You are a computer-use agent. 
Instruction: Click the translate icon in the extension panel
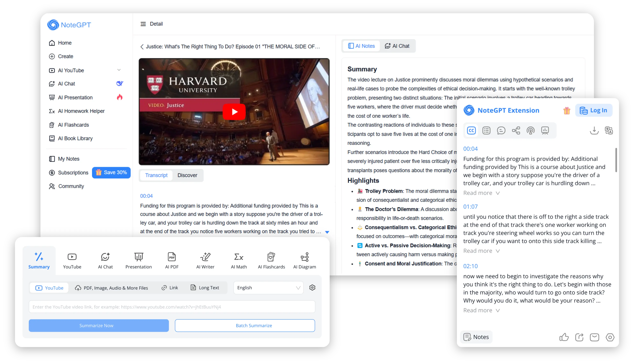coord(609,130)
